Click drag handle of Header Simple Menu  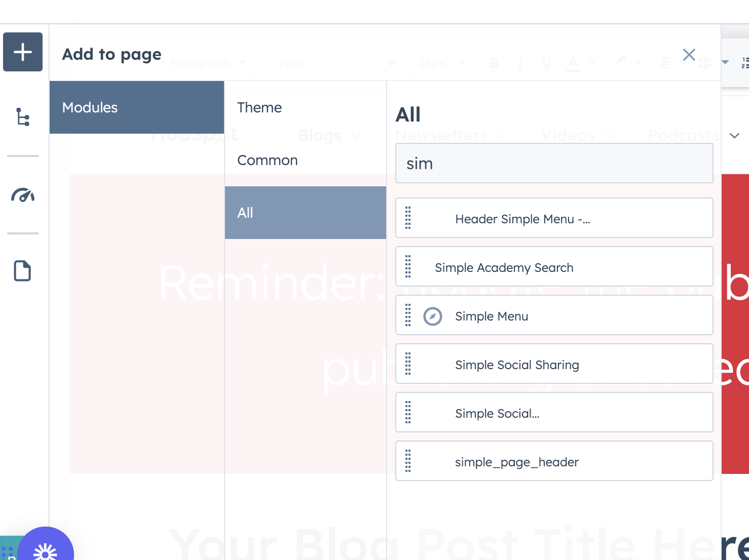(408, 218)
